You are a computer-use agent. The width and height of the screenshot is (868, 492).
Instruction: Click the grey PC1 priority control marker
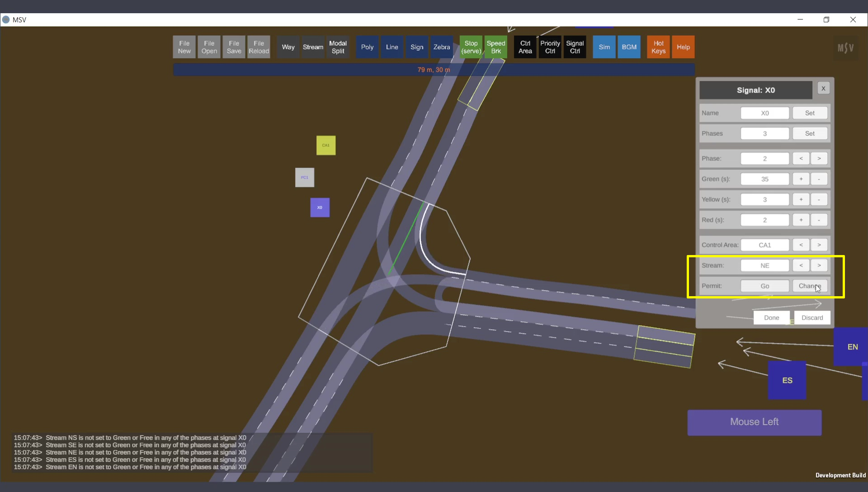304,177
